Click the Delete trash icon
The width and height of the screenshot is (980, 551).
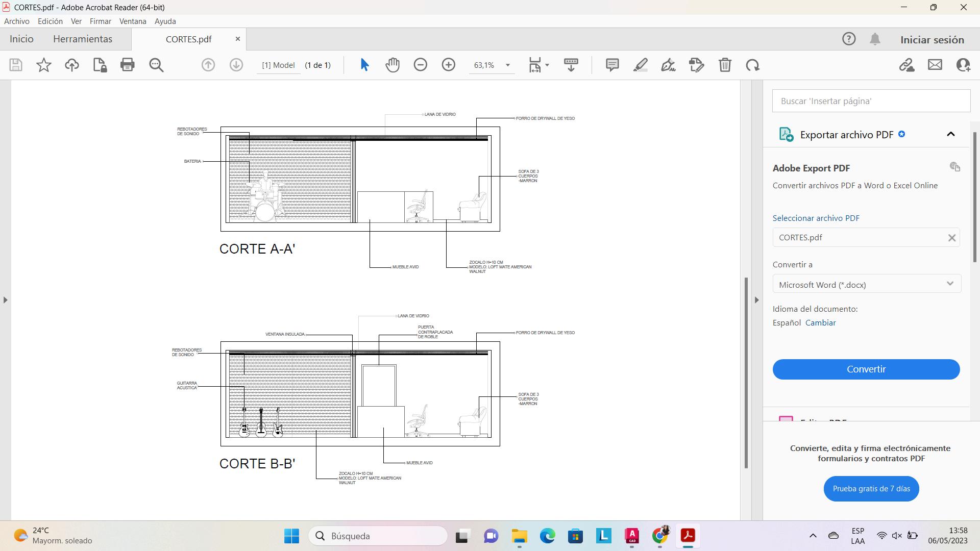tap(725, 65)
